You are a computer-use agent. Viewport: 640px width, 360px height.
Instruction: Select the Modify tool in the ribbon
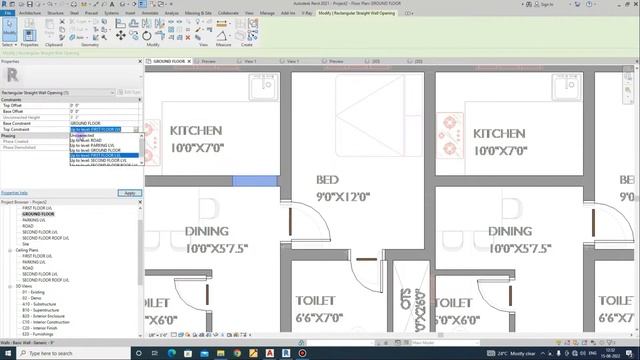(x=9, y=29)
